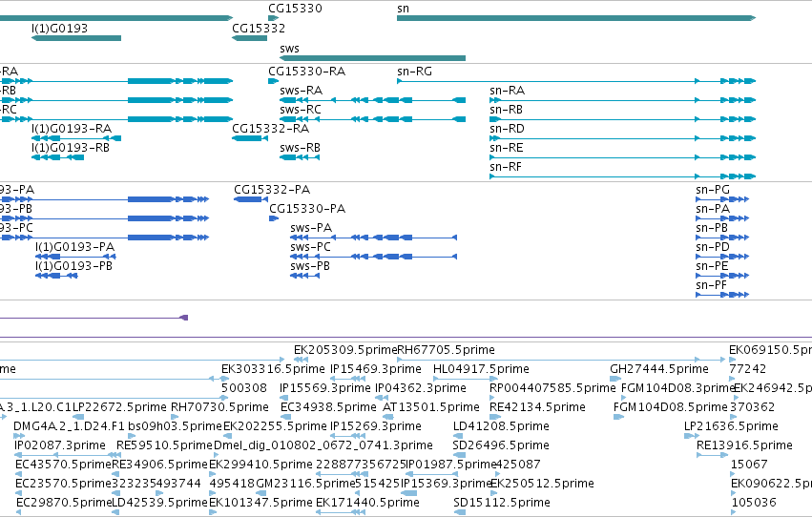
Task: Select protein sn-PG
Action: coord(722,199)
